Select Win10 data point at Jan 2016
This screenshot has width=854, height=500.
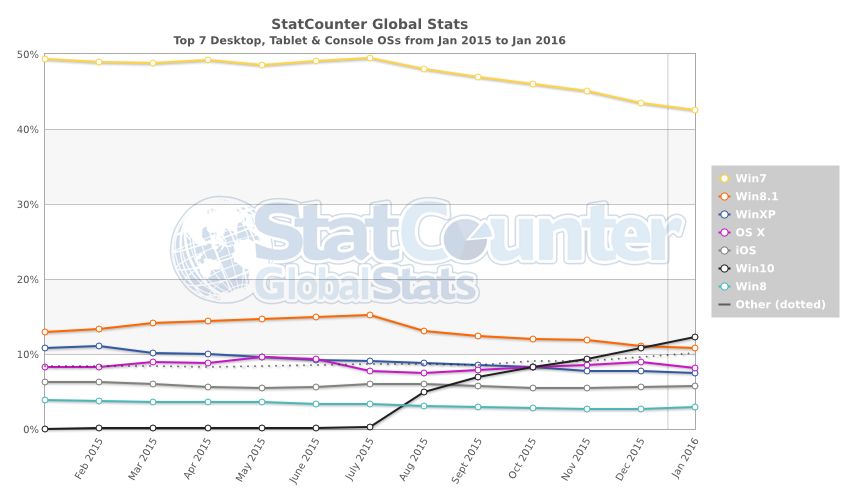pos(695,337)
